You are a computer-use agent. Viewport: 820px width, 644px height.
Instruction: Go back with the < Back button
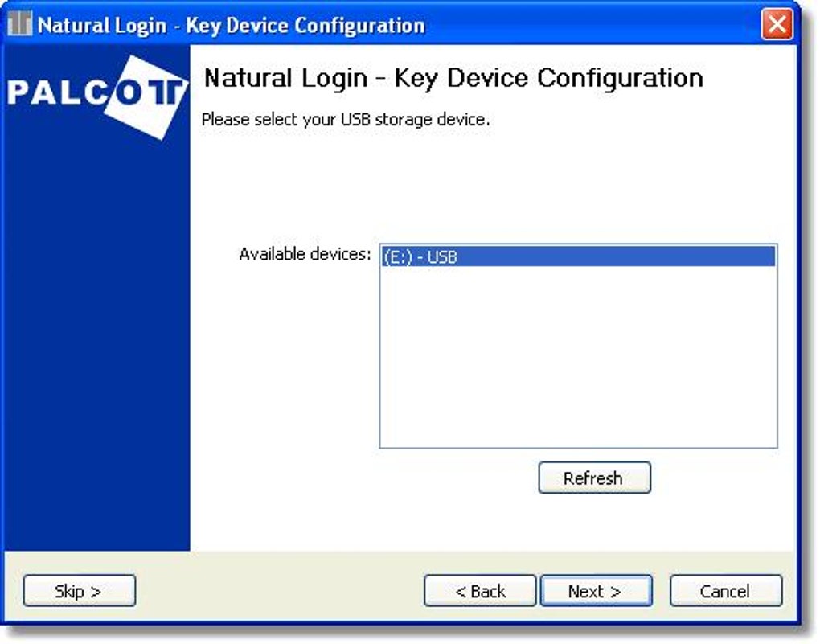tap(480, 591)
